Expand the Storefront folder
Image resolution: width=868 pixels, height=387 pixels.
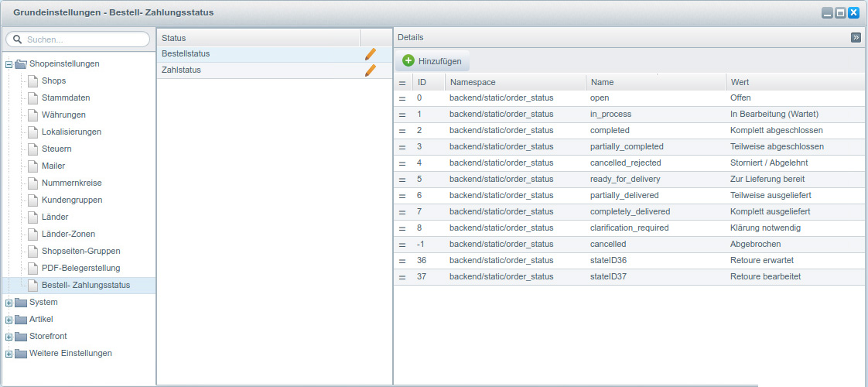tap(9, 337)
